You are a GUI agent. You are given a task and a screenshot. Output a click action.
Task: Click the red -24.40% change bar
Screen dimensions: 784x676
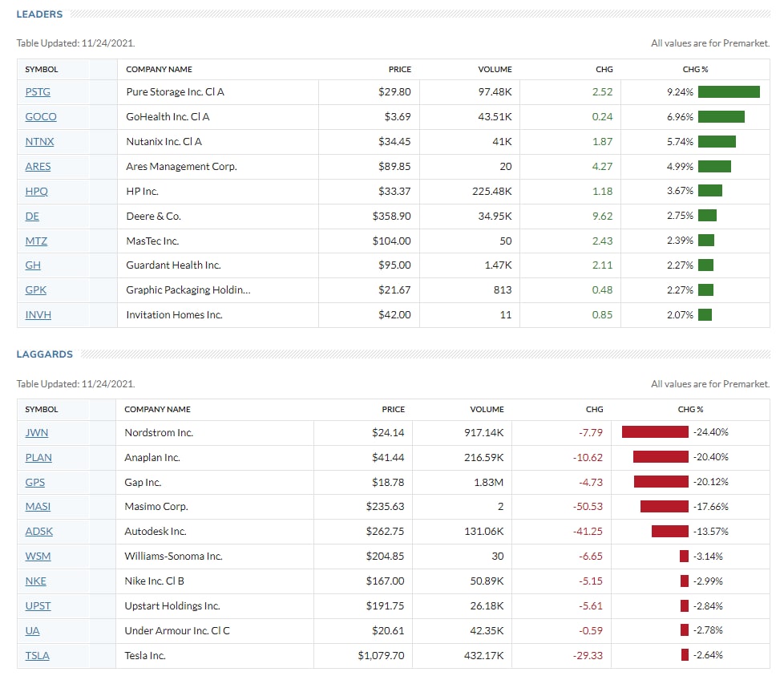(655, 432)
